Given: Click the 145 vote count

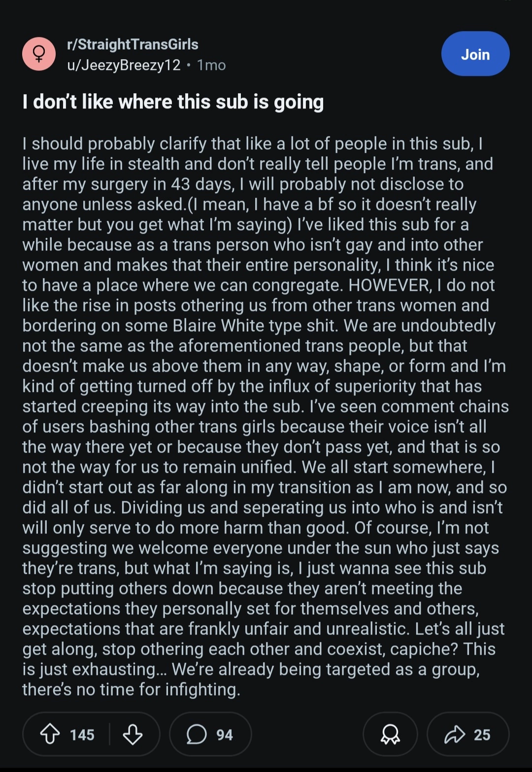Looking at the screenshot, I should click(x=82, y=735).
